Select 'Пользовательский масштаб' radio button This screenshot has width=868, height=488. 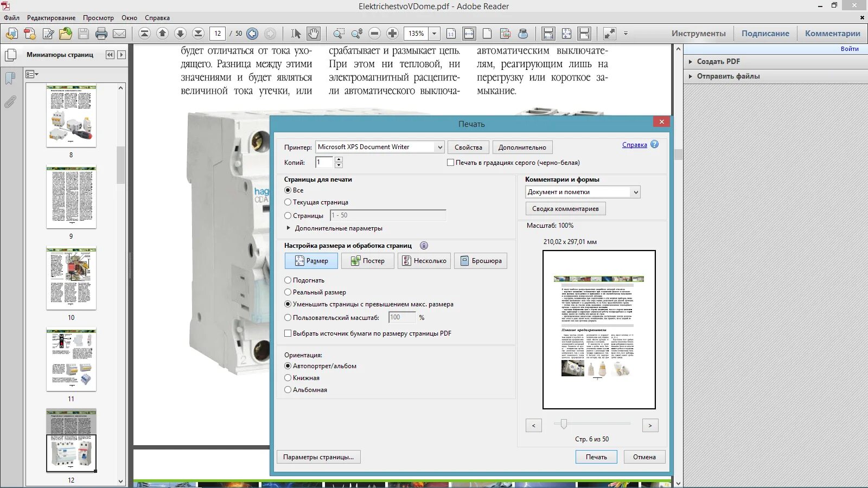click(x=288, y=318)
